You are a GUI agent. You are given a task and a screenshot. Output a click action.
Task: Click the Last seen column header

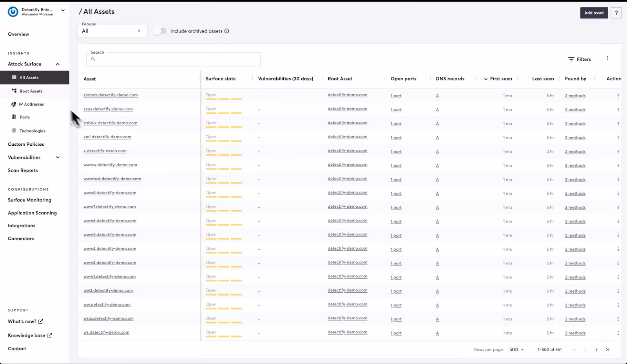pyautogui.click(x=543, y=79)
